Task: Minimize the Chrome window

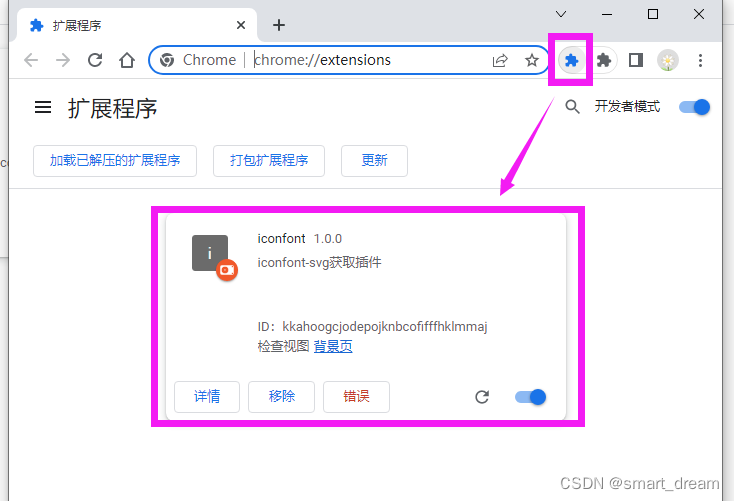Action: (607, 14)
